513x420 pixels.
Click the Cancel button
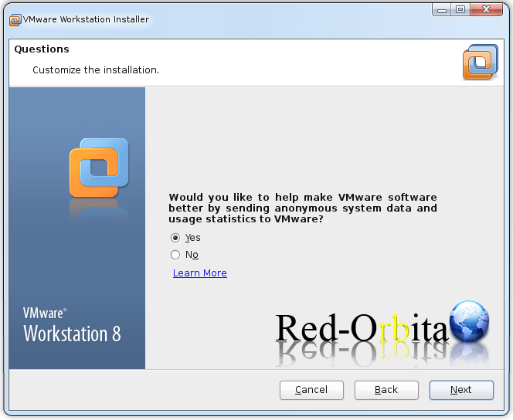click(311, 390)
